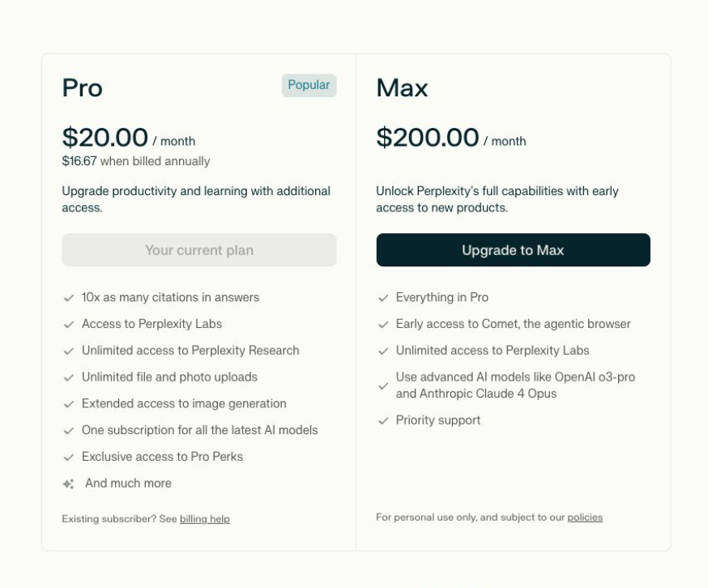Image resolution: width=708 pixels, height=588 pixels.
Task: Click checkmark beside Unlimited access to Perplexity Research
Action: point(69,351)
